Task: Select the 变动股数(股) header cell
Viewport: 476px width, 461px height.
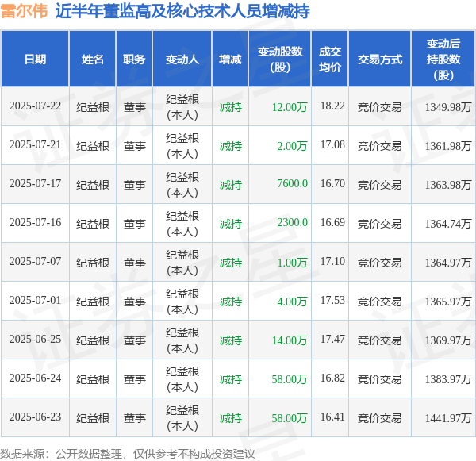Action: coord(280,60)
